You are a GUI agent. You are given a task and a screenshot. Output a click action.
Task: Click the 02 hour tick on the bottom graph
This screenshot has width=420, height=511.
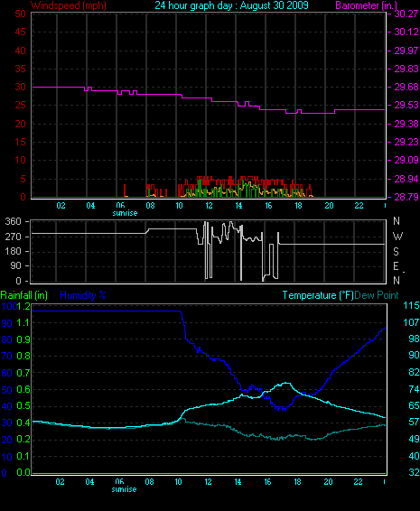tap(60, 482)
